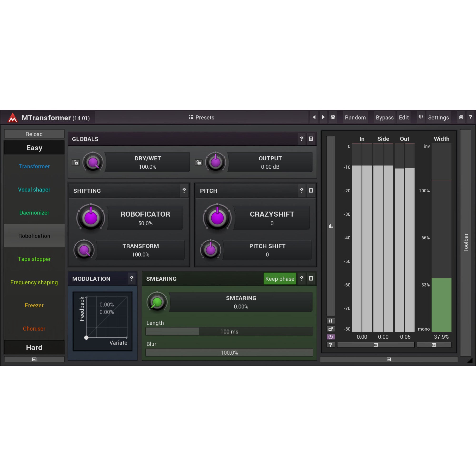The image size is (476, 476).
Task: Click the Random button
Action: point(355,118)
